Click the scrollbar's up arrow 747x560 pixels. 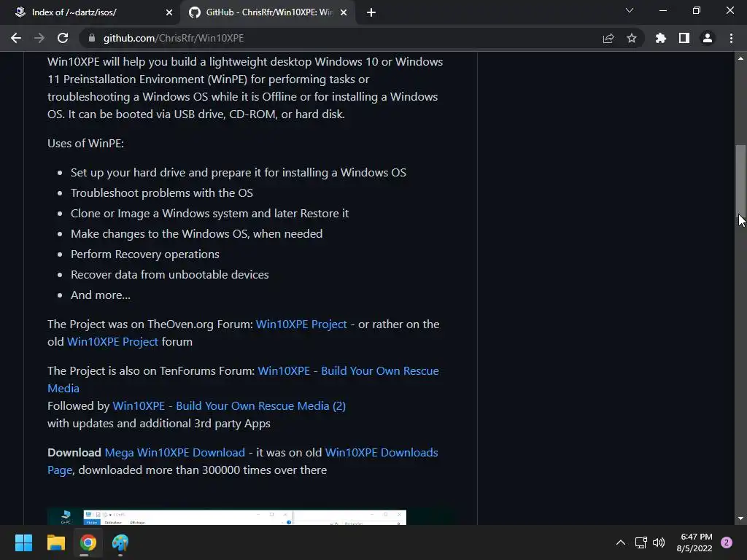[740, 58]
